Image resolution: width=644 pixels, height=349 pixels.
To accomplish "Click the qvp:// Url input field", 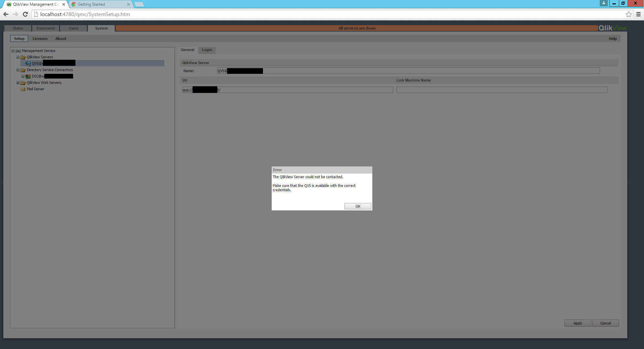I will point(287,90).
